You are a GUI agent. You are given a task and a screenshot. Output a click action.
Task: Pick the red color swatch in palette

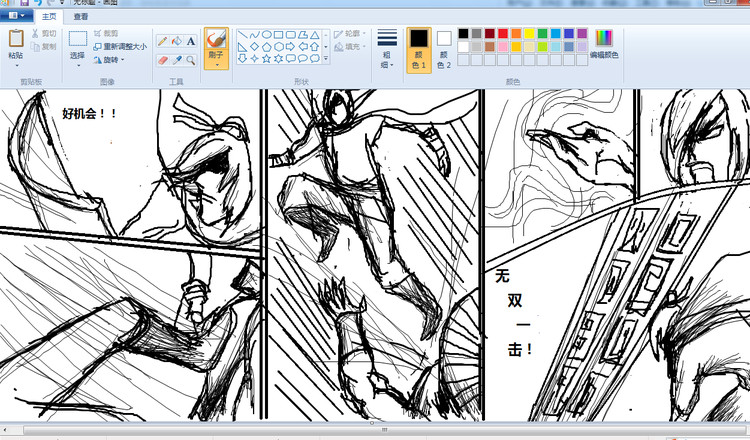(x=503, y=33)
